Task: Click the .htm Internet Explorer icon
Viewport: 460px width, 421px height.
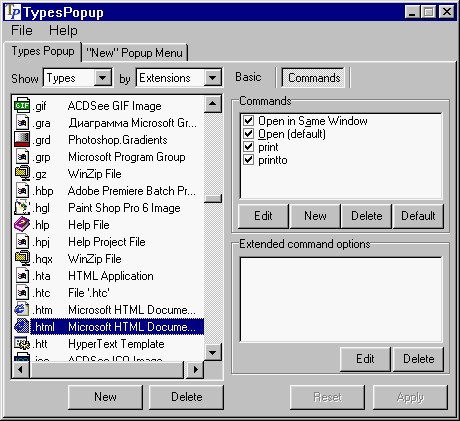Action: (x=22, y=310)
